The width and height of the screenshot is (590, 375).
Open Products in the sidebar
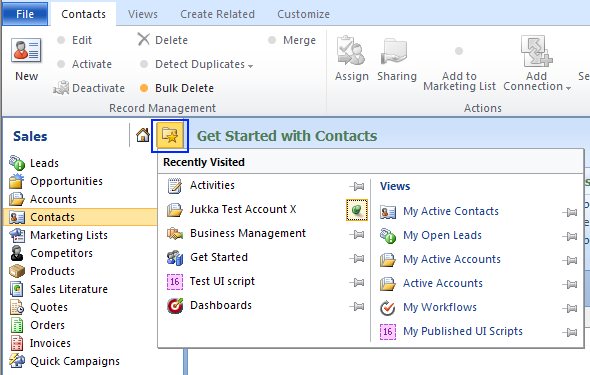(42, 271)
